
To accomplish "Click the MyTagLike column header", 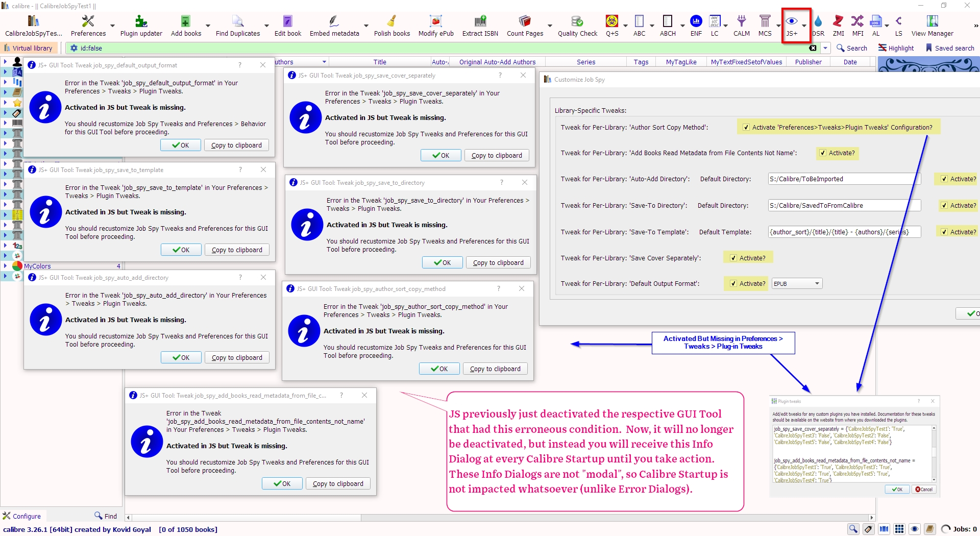I will tap(681, 62).
